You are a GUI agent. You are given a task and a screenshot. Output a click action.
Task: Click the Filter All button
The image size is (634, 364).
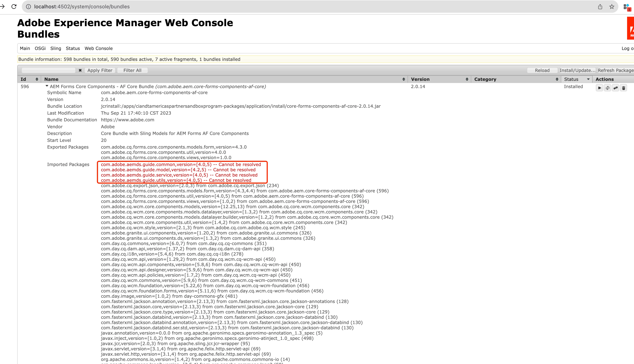coord(132,70)
